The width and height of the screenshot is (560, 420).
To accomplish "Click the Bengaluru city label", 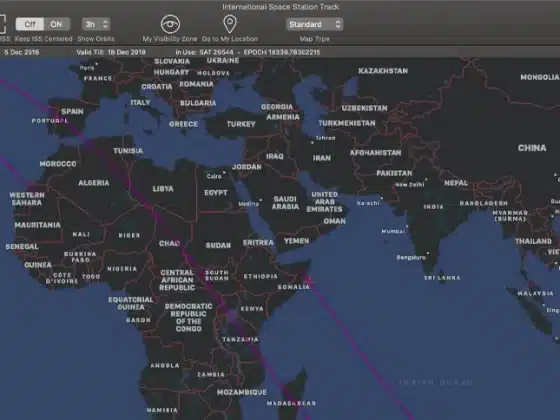I will click(411, 258).
